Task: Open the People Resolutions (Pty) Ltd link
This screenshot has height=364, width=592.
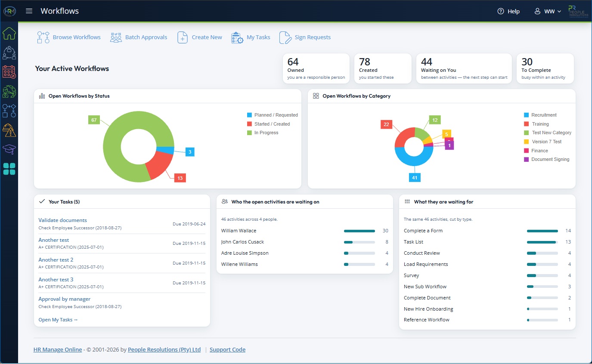Action: click(164, 350)
